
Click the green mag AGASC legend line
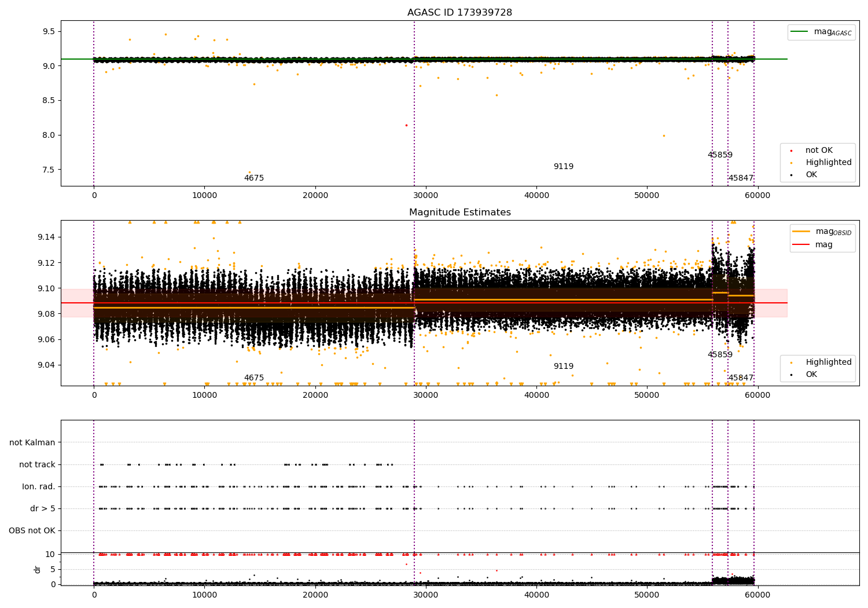pyautogui.click(x=799, y=32)
